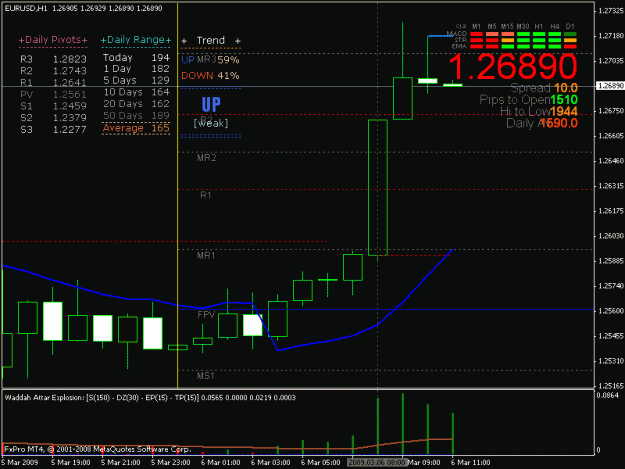Click the H1 timeframe column header
625x469 pixels.
pos(539,26)
